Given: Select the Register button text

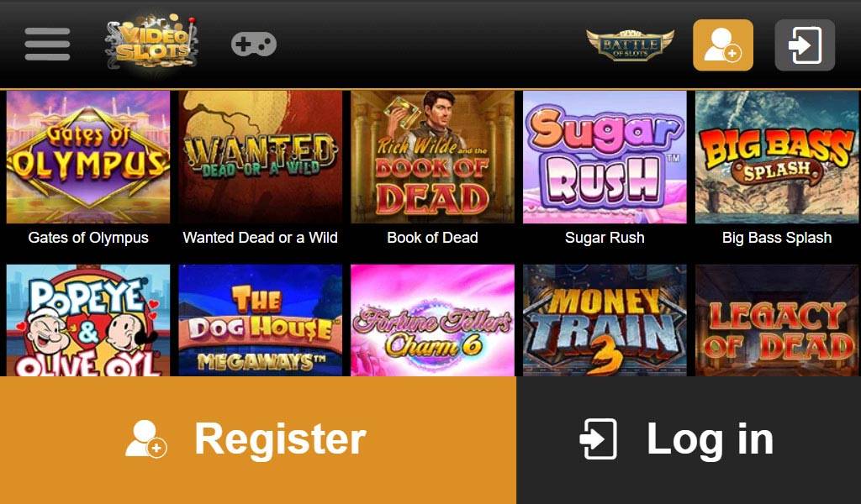Looking at the screenshot, I should tap(281, 438).
